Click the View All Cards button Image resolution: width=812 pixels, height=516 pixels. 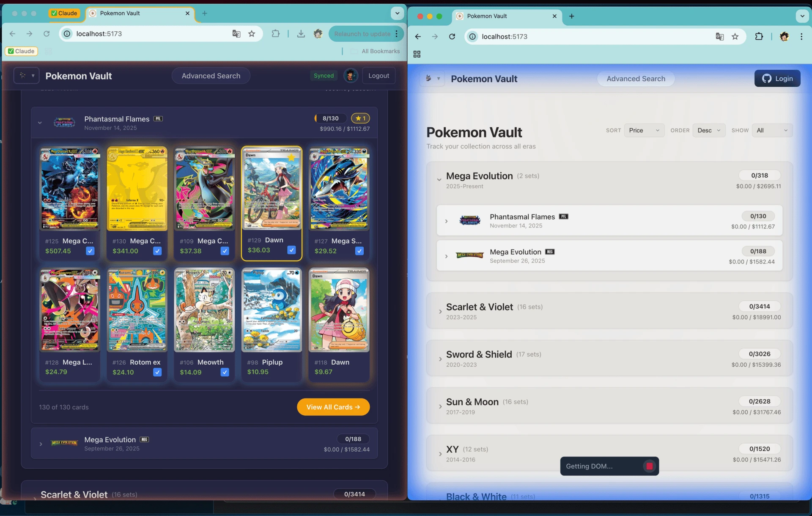coord(333,407)
